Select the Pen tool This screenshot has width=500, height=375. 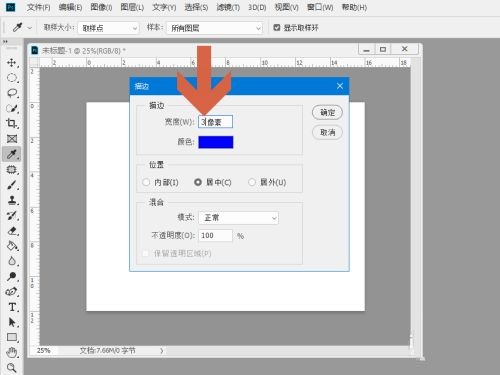coord(12,292)
